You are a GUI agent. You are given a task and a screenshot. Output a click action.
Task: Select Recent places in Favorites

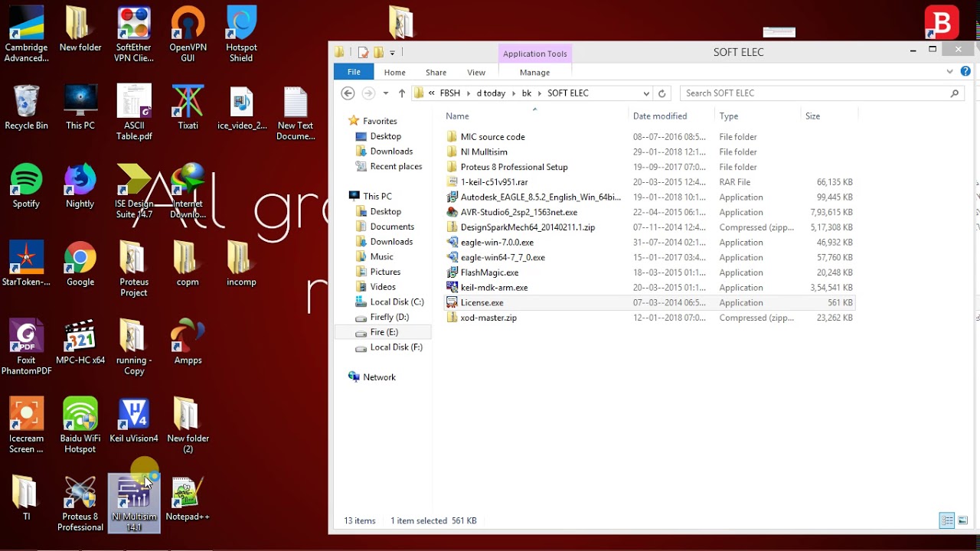coord(396,167)
